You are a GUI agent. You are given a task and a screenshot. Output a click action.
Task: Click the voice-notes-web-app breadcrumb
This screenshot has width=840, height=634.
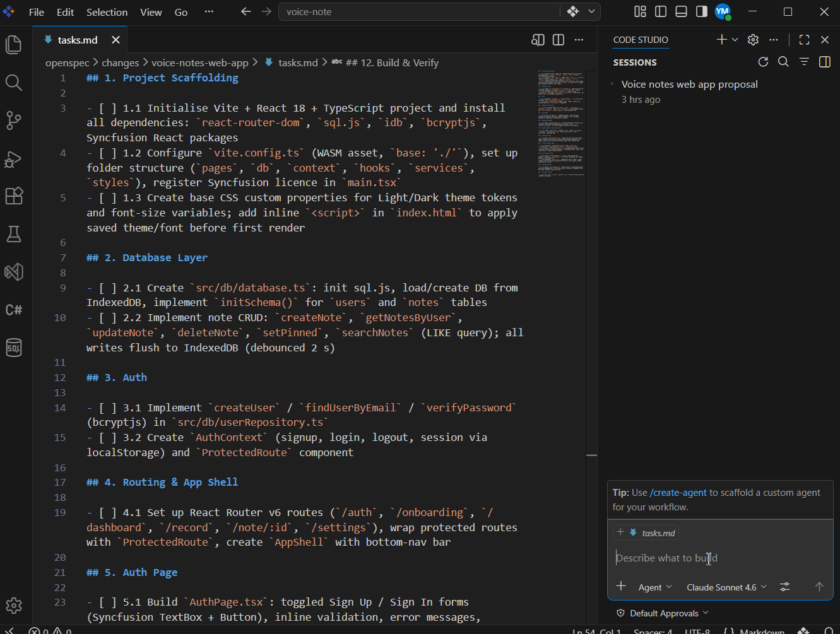coord(200,62)
